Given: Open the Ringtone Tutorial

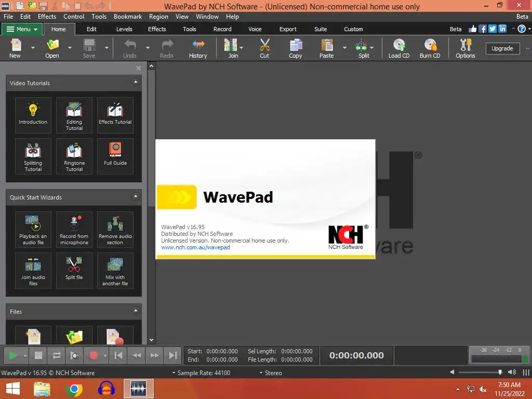Looking at the screenshot, I should coord(74,156).
